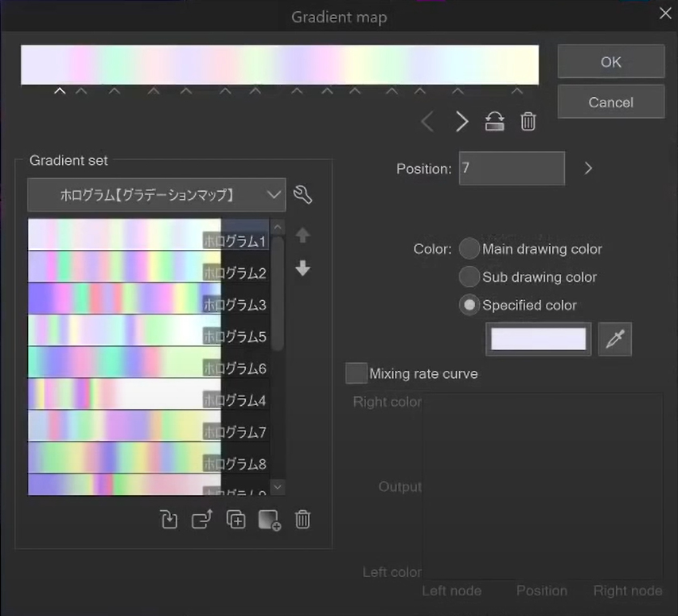Enable the Mixing rate curve checkbox
This screenshot has height=616, width=678.
point(357,373)
